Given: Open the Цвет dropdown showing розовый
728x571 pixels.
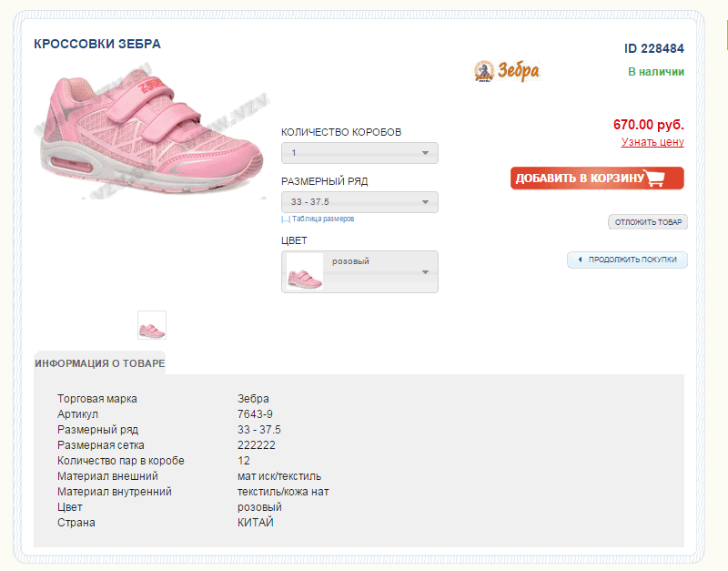Looking at the screenshot, I should pos(373,271).
